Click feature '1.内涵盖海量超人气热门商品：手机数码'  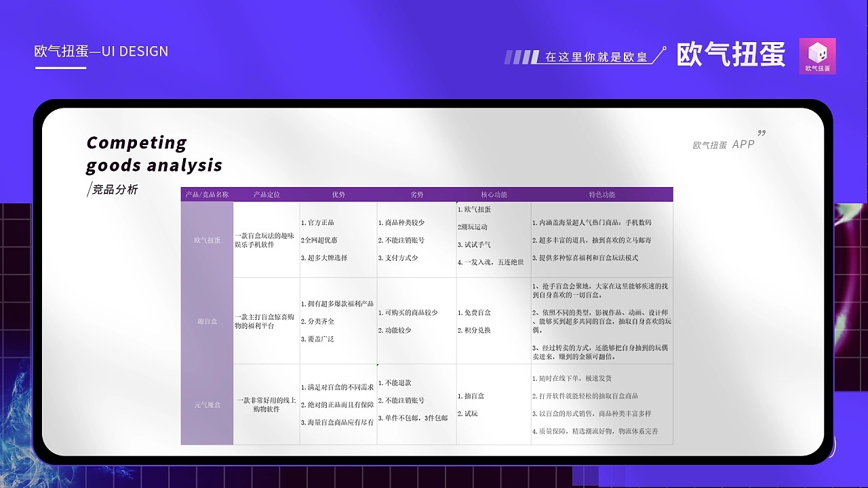pyautogui.click(x=592, y=222)
